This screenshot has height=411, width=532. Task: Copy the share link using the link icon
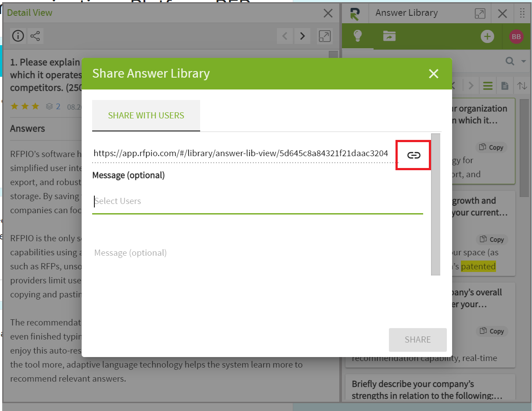[413, 155]
